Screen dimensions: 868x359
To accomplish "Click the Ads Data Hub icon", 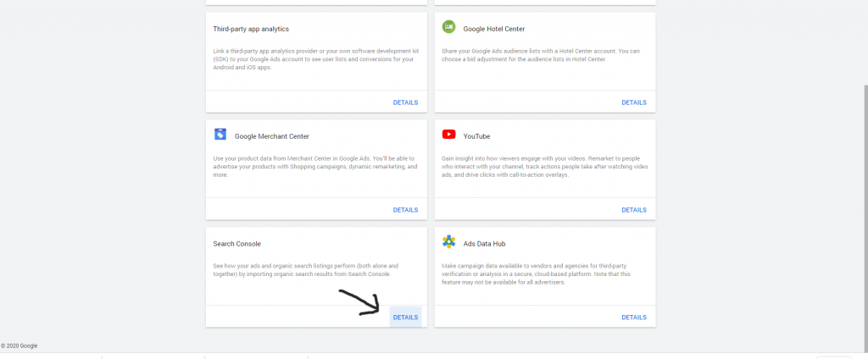I will 448,241.
